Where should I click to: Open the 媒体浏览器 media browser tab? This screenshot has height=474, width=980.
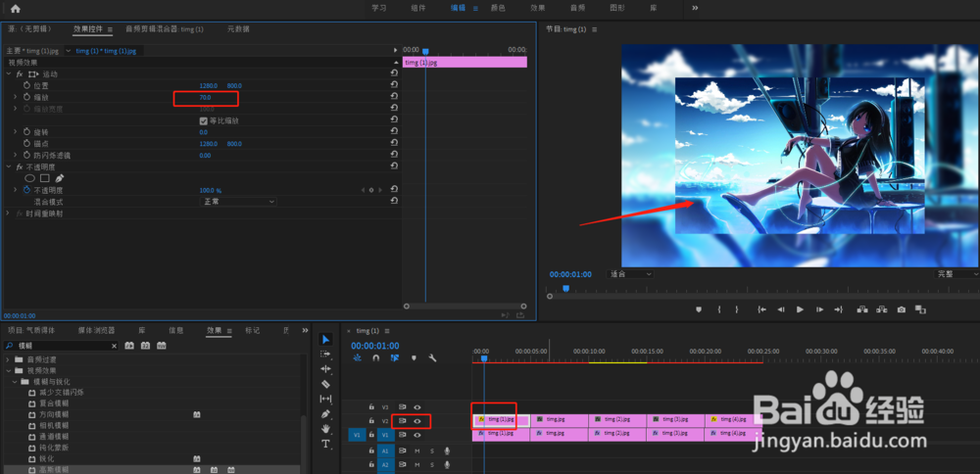(96, 330)
